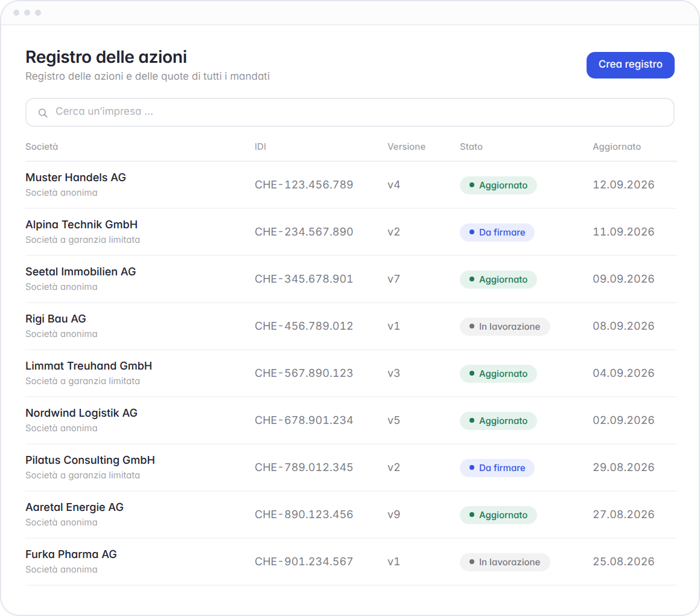
Task: Click version v7 of Seetal Immobilien AG
Action: pyautogui.click(x=393, y=279)
